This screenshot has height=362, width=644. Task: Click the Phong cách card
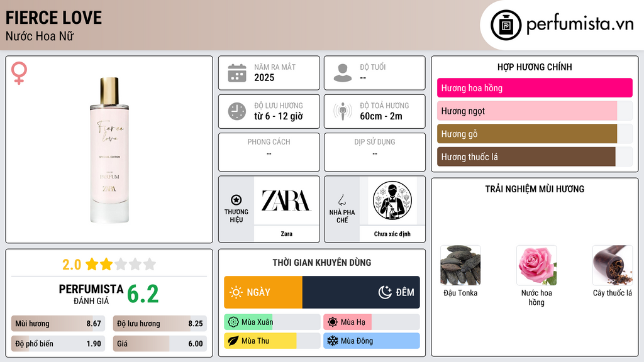pyautogui.click(x=269, y=152)
